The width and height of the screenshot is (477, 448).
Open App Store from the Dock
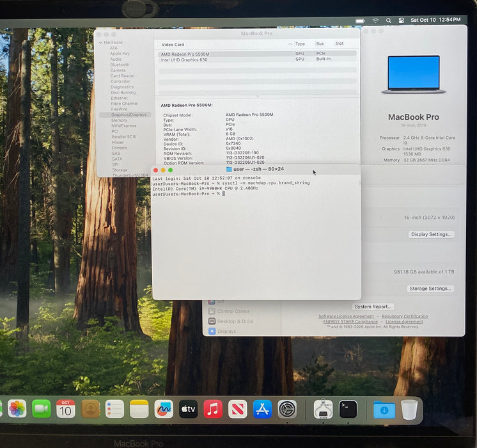pos(262,409)
